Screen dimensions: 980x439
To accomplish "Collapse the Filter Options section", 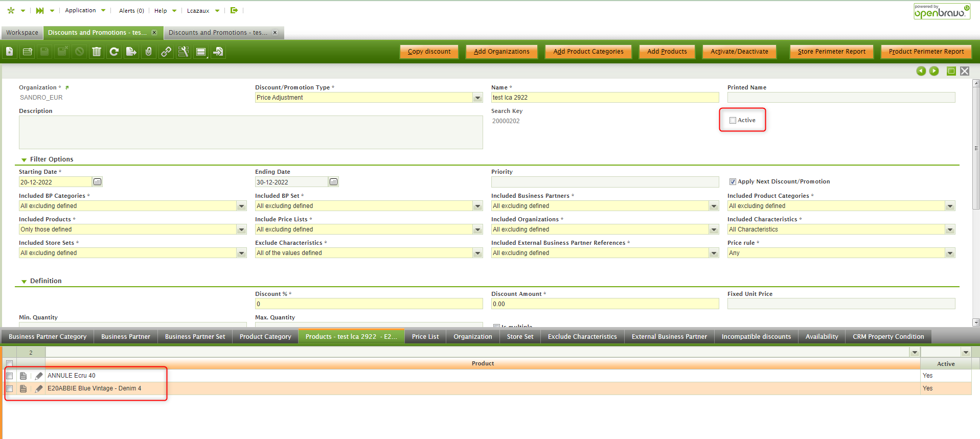I will [x=24, y=160].
